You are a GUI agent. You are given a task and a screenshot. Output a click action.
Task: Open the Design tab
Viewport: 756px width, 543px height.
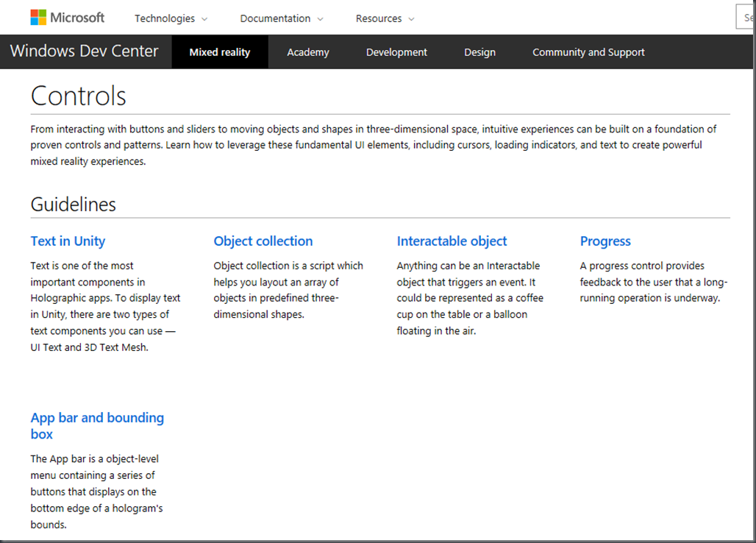pyautogui.click(x=479, y=52)
